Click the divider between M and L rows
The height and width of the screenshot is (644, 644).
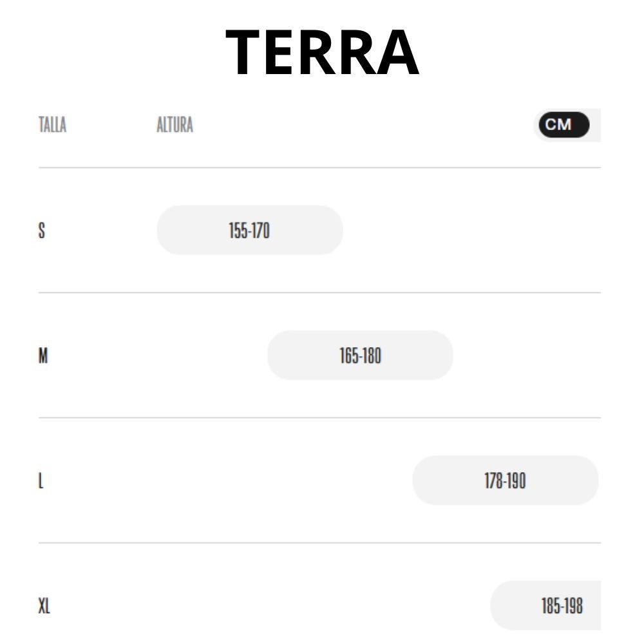[x=319, y=417]
